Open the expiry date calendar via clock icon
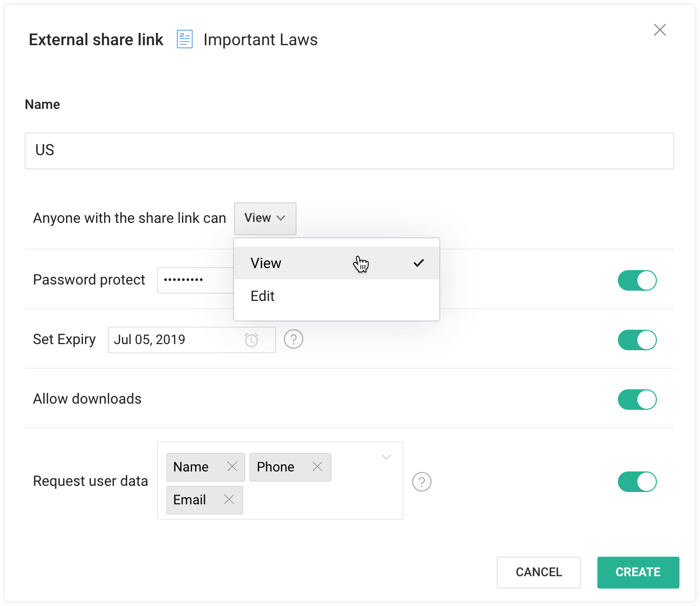The image size is (700, 606). click(251, 339)
